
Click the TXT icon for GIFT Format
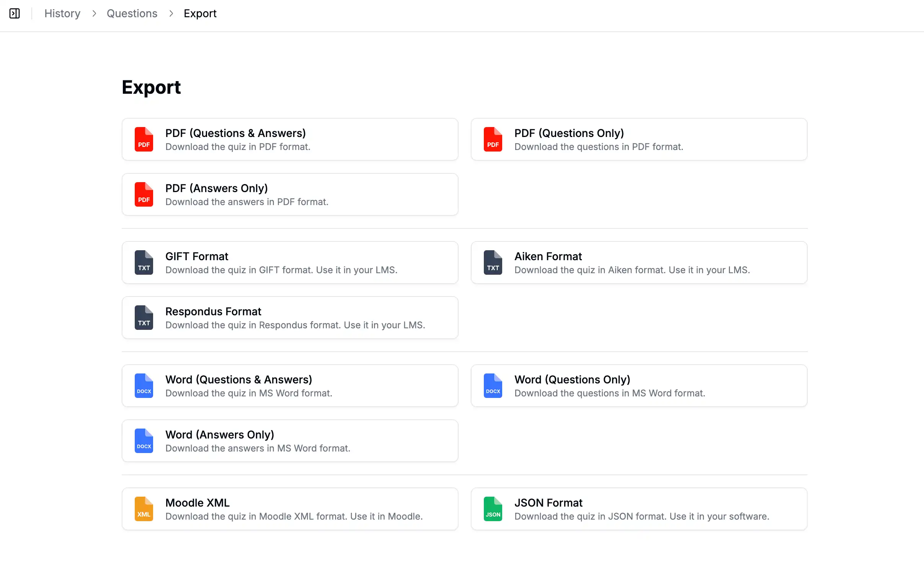click(x=144, y=262)
